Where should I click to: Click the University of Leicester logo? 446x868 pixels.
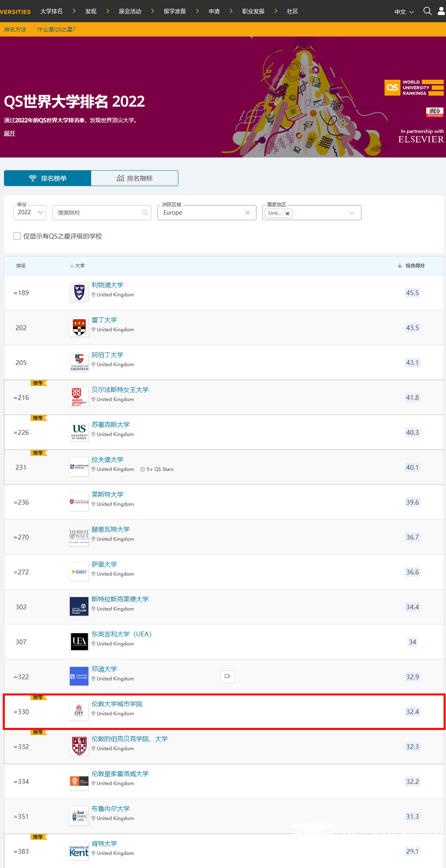[x=79, y=502]
